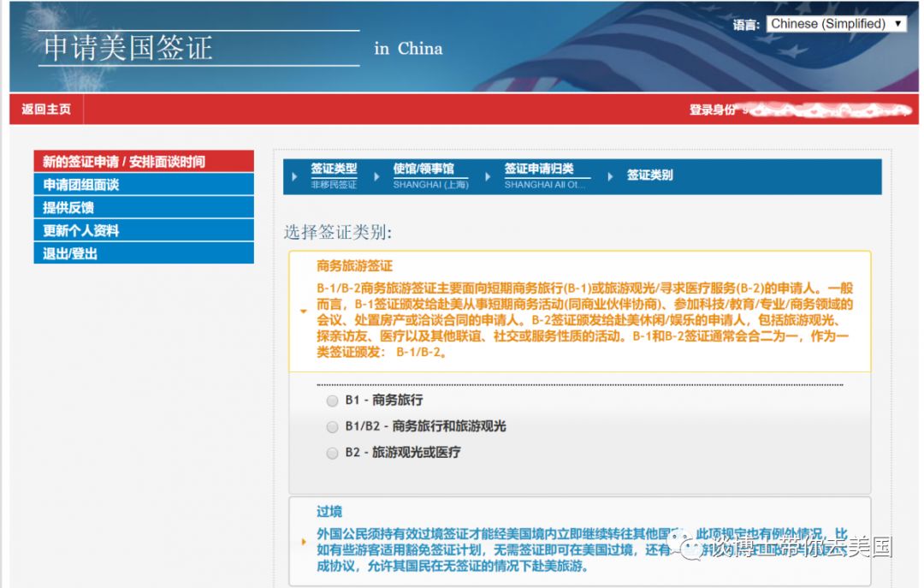Expand the 过境 section triangle

click(x=303, y=541)
